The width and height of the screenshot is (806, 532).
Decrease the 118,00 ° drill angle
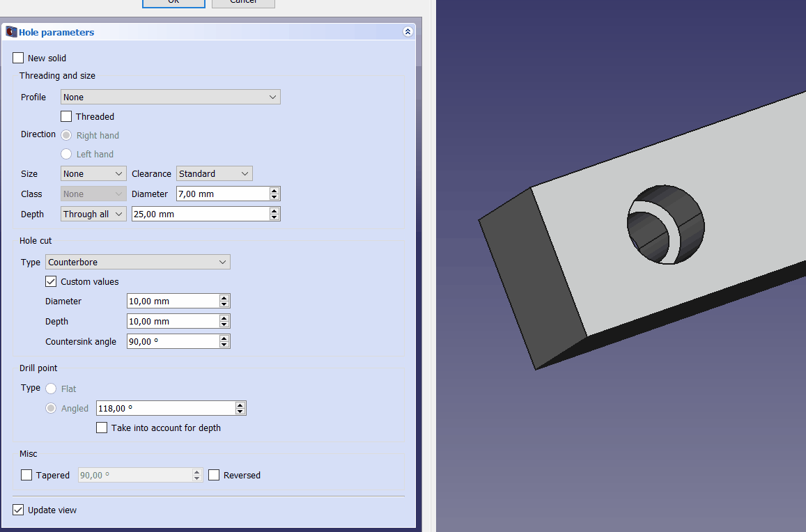click(240, 412)
